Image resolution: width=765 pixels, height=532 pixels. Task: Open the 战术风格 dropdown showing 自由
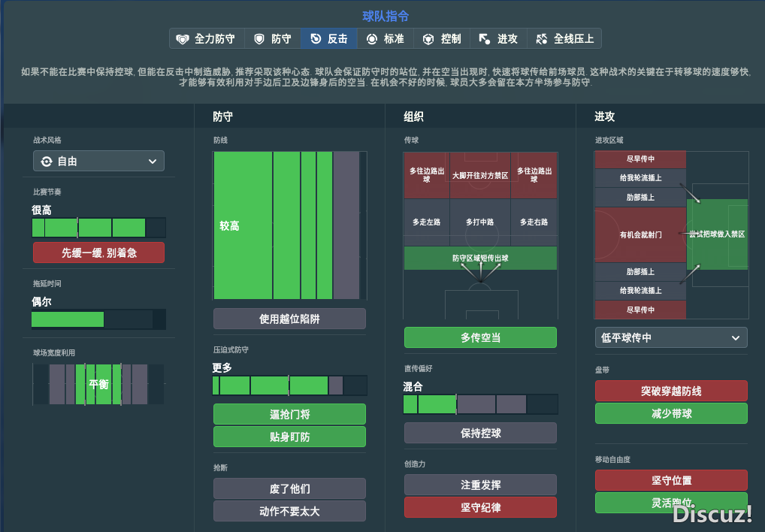(98, 162)
